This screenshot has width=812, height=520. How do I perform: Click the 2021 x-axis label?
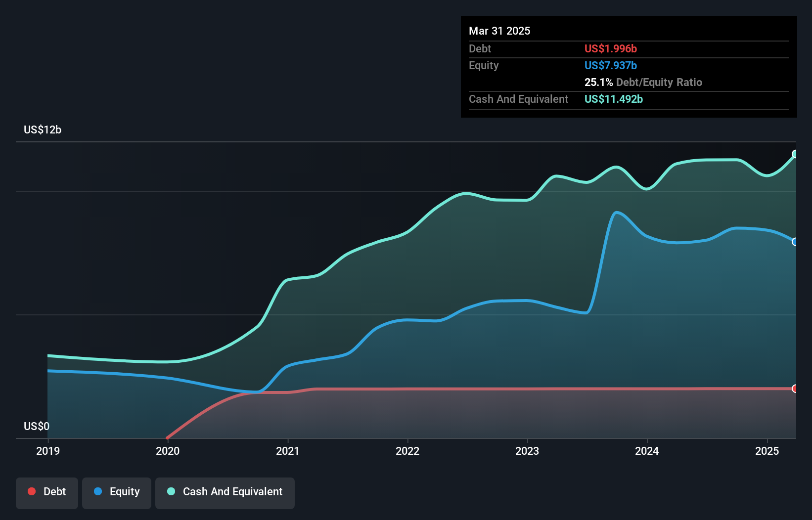[288, 451]
